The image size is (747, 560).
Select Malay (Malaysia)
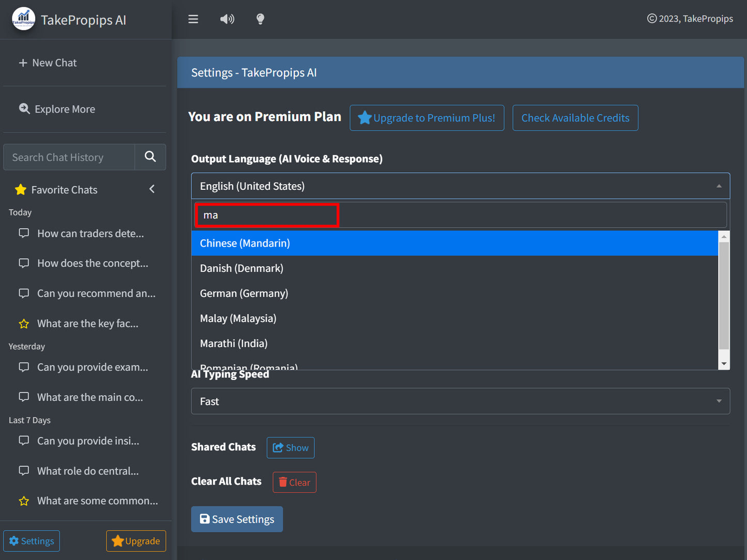[455, 319]
